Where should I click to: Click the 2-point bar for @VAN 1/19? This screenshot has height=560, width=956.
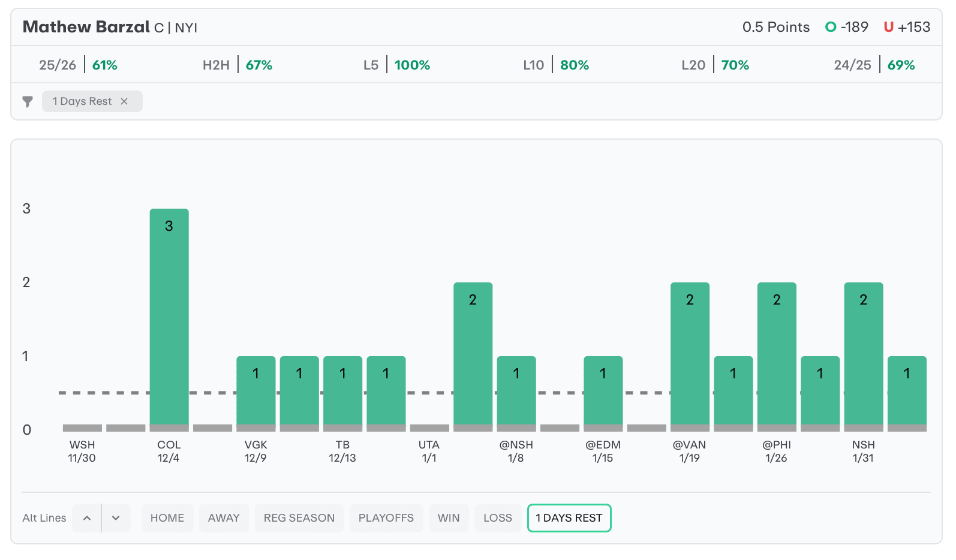pos(690,354)
